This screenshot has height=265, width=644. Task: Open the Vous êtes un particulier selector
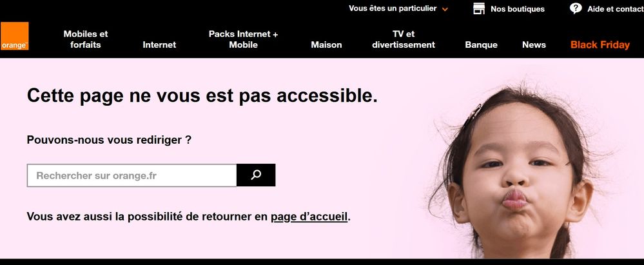398,8
